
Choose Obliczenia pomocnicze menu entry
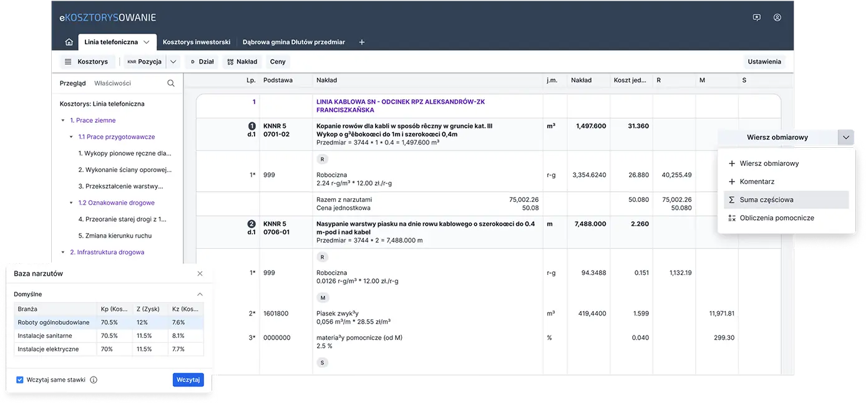click(x=786, y=218)
